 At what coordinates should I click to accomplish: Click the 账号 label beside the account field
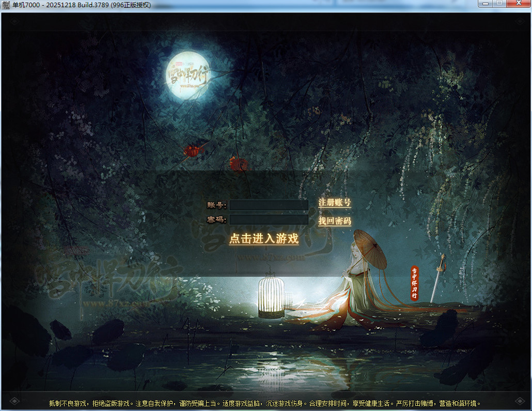point(216,205)
